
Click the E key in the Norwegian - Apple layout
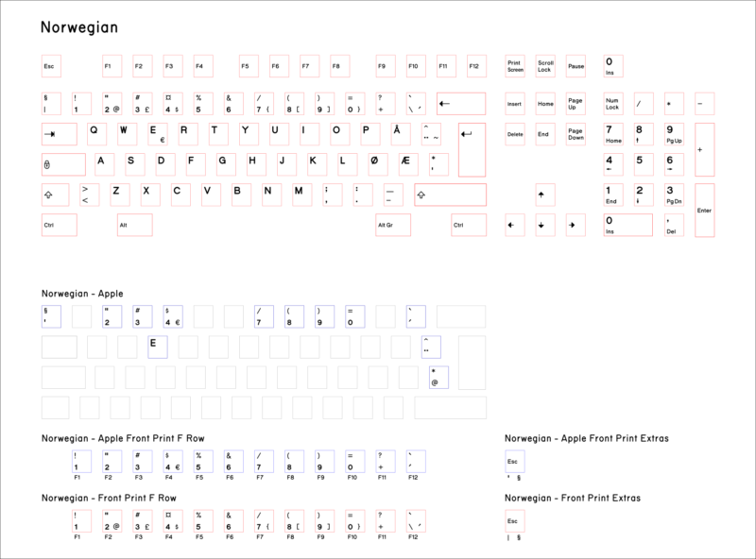click(x=158, y=347)
